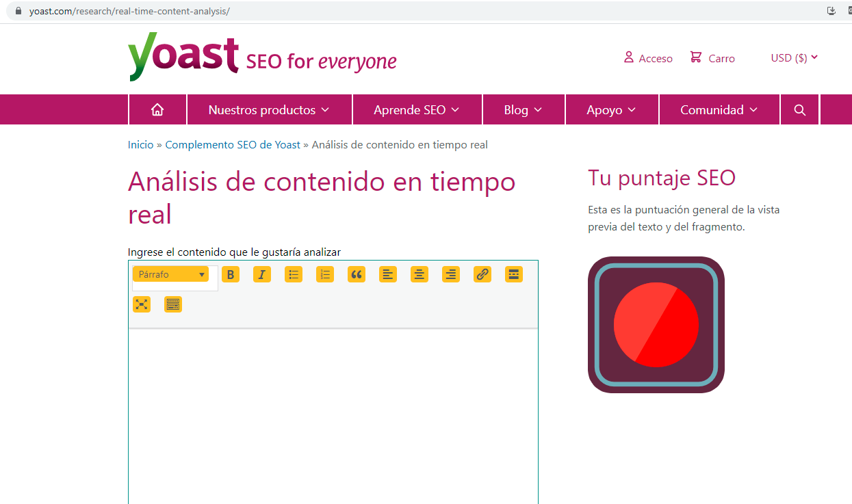Click the 'Ingrese el contenido' label text
Viewport: 852px width, 504px height.
tap(234, 252)
